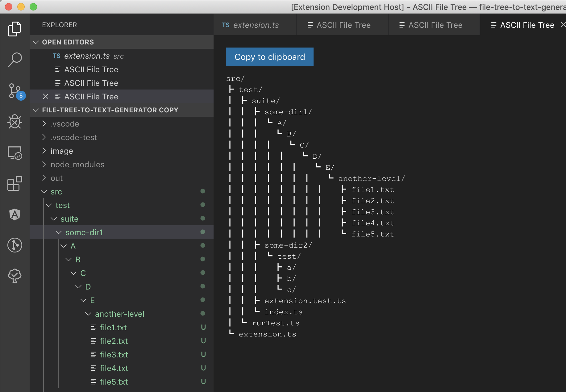Close the active ASCII File Tree tab
The height and width of the screenshot is (392, 566).
pos(563,25)
